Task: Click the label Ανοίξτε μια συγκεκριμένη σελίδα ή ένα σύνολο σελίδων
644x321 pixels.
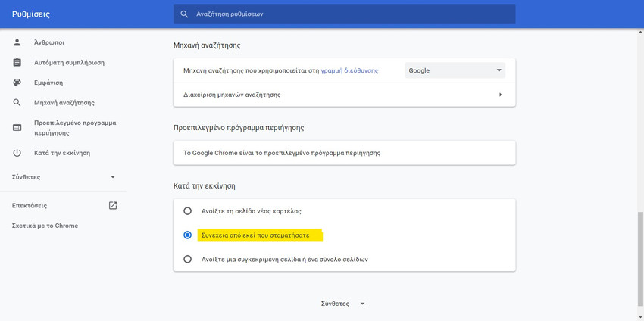Action: point(285,260)
